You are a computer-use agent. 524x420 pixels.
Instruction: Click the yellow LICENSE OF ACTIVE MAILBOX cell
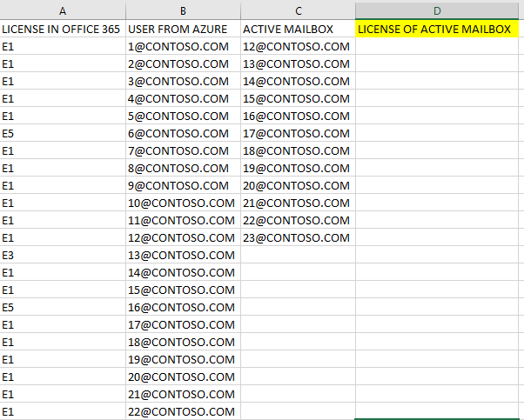(x=437, y=29)
